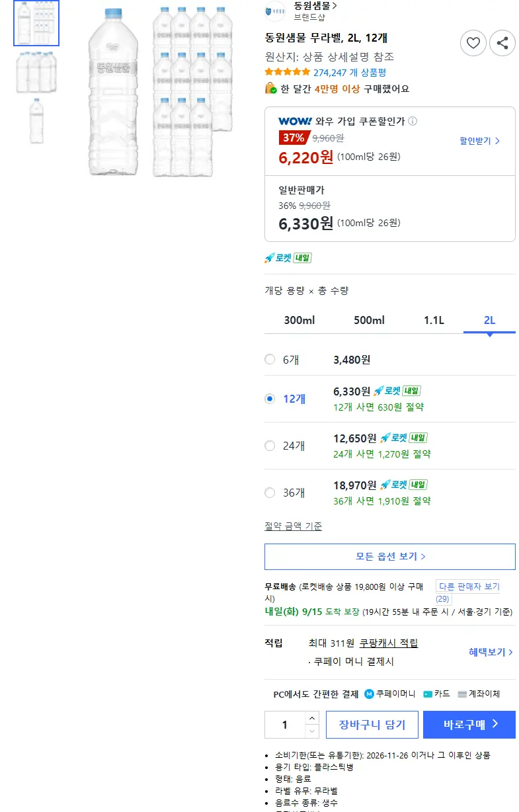Open 혜택보기 benefits link
Screen dimensions: 519x812
click(x=491, y=652)
